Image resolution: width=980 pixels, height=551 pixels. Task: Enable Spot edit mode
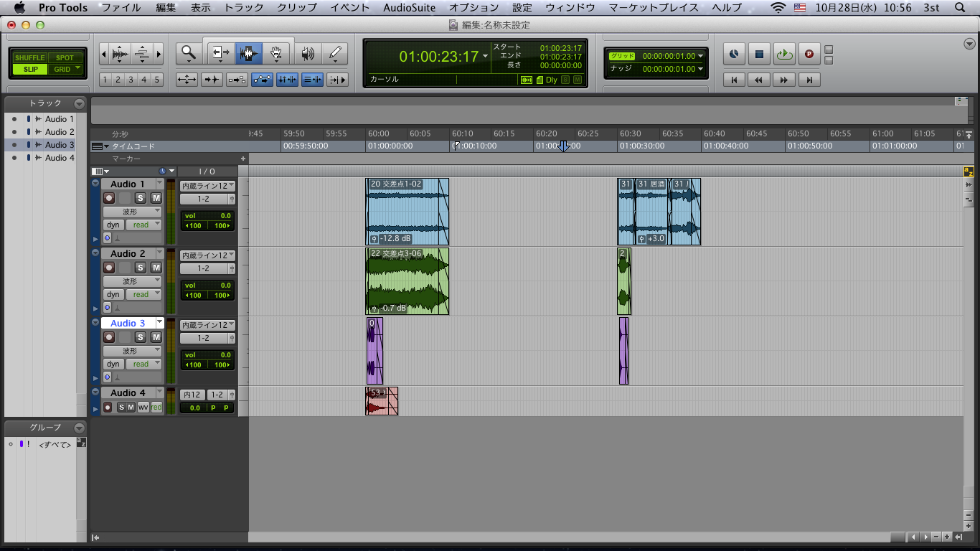pyautogui.click(x=65, y=58)
